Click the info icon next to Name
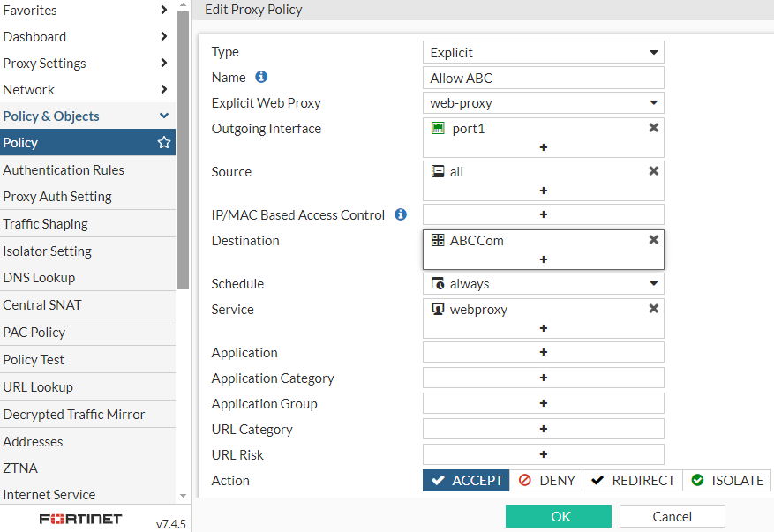Image resolution: width=774 pixels, height=532 pixels. (x=261, y=77)
